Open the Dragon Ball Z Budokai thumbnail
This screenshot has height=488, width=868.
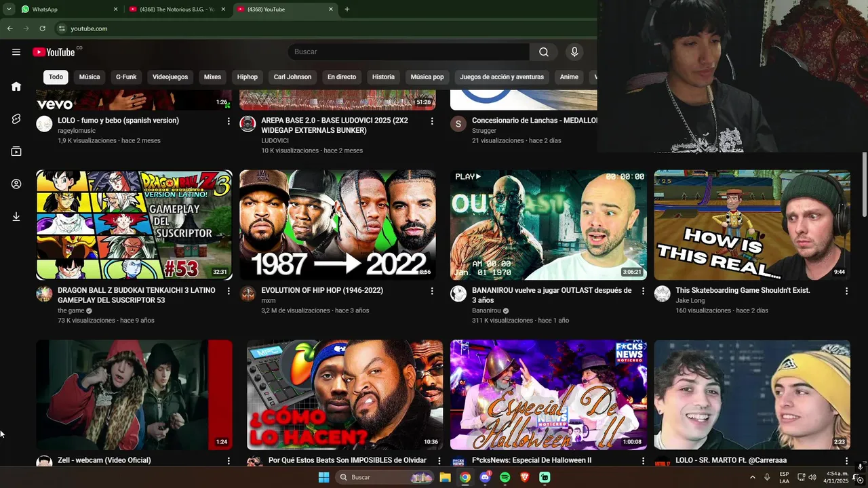[134, 225]
